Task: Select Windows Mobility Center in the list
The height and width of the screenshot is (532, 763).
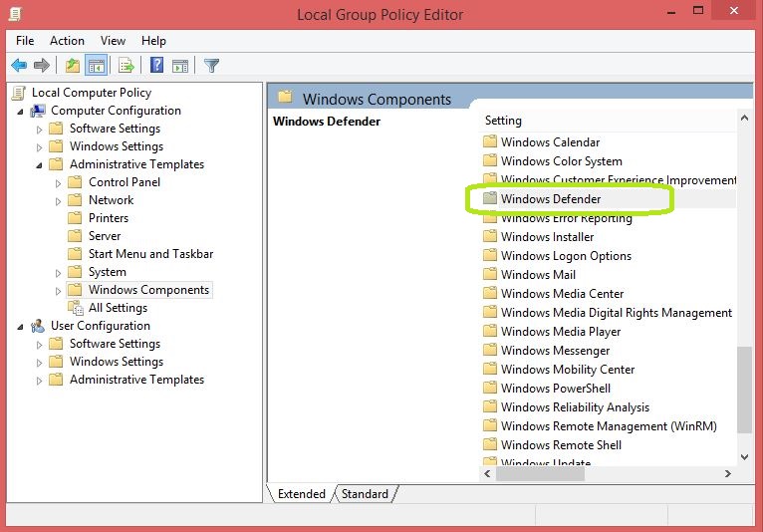Action: (x=568, y=370)
